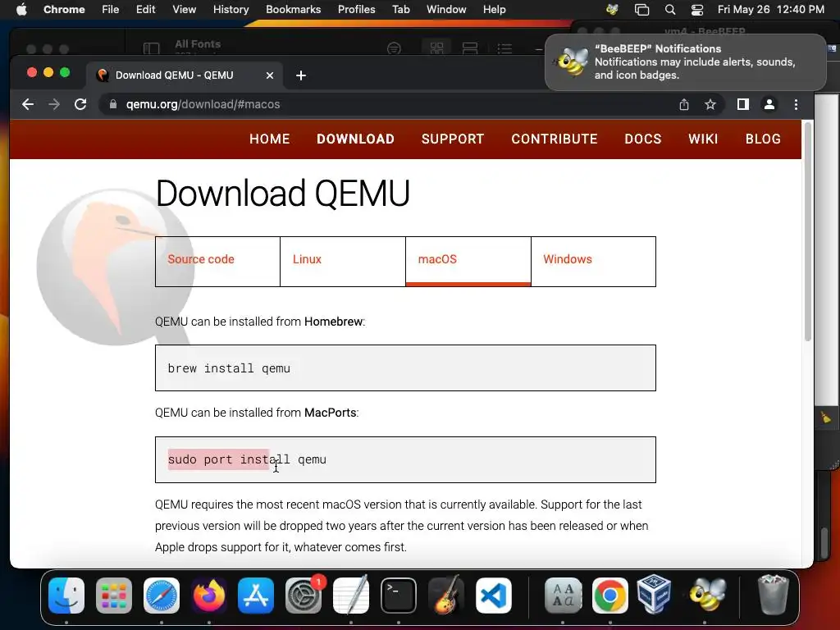Click the page's vertical scrollbar thumb
840x630 pixels.
tap(808, 231)
